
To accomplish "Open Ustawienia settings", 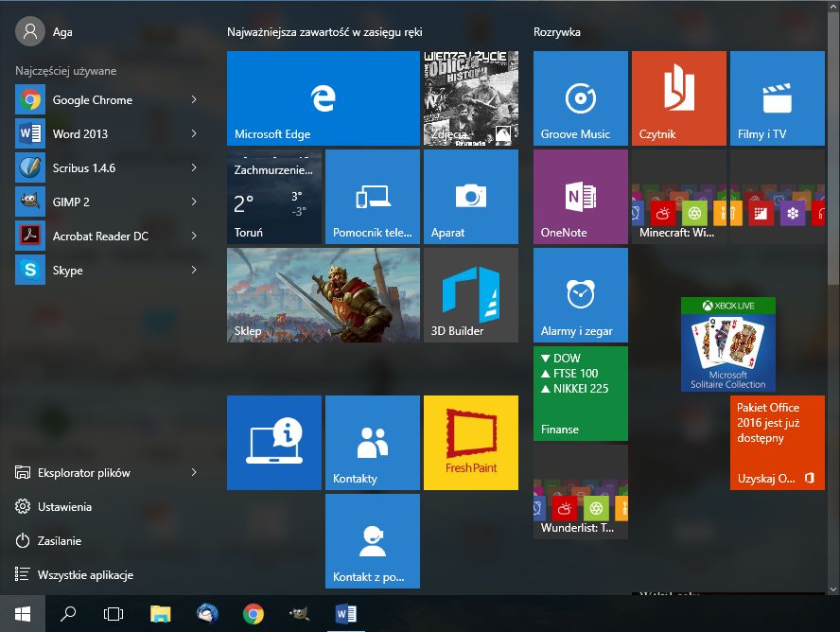I will pos(64,506).
